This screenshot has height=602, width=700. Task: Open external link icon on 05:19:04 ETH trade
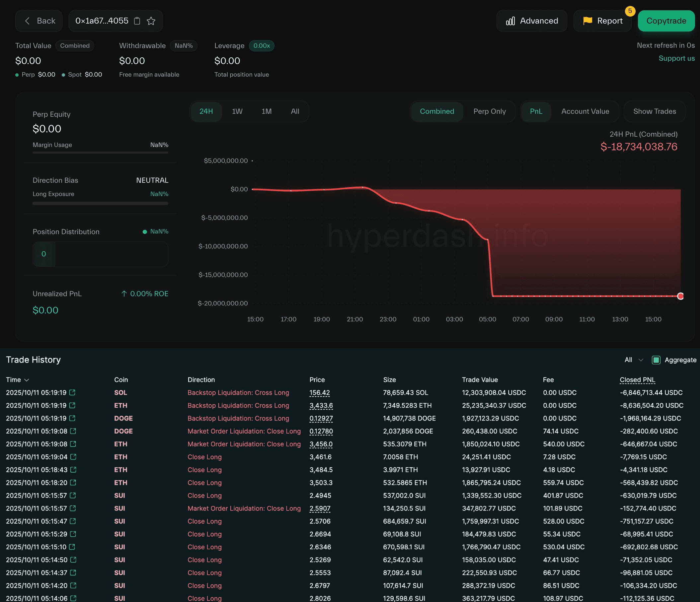[x=73, y=456]
